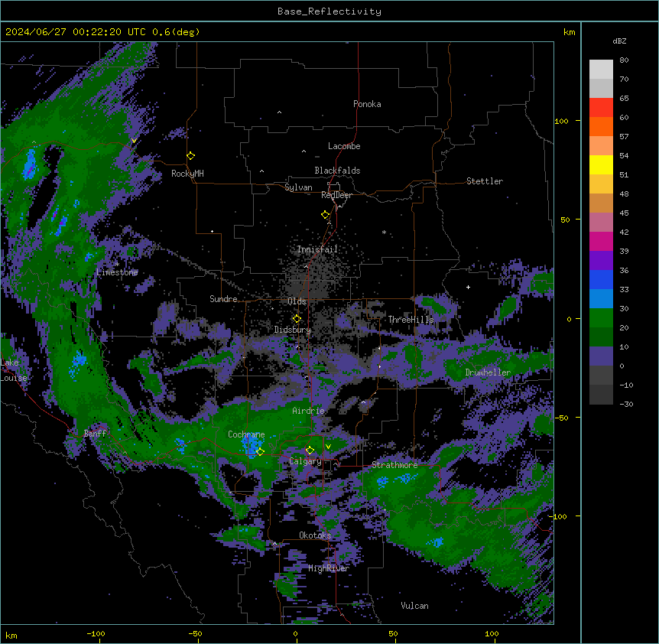The image size is (659, 644).
Task: Pick the purple 39-36 dBZ legend swatch
Action: 601,261
